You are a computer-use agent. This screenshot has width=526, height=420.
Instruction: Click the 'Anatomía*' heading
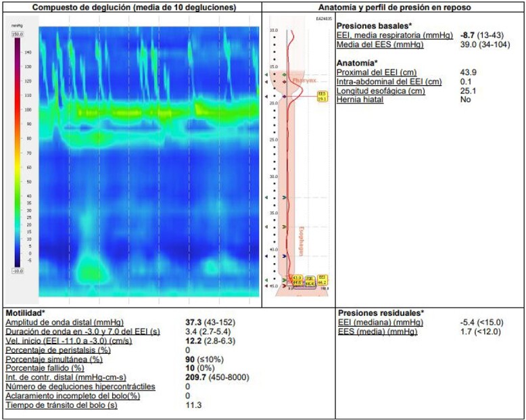tap(357, 63)
